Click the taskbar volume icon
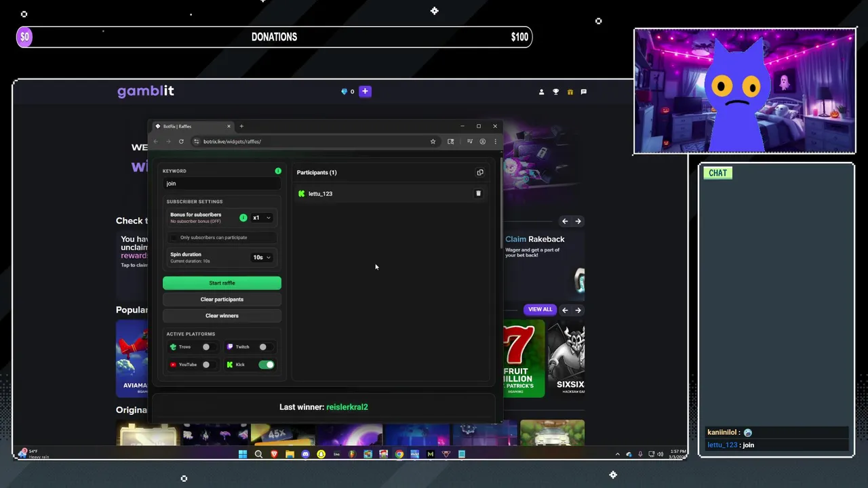 click(x=660, y=454)
